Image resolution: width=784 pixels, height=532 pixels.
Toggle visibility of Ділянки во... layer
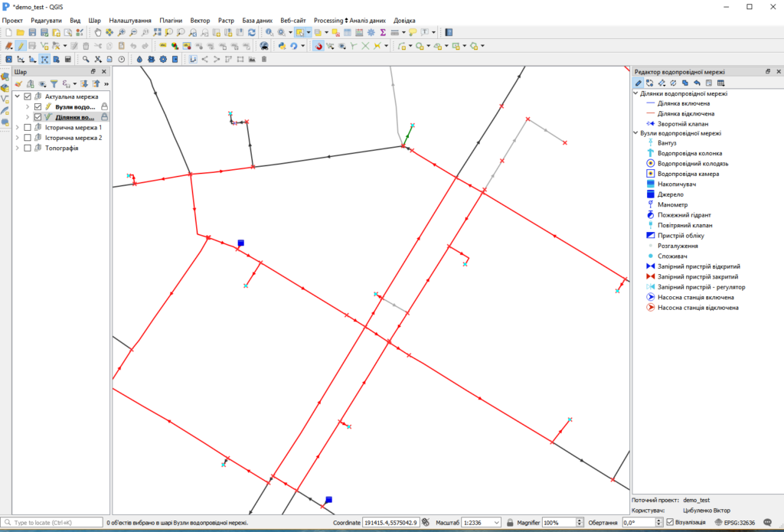tap(38, 117)
